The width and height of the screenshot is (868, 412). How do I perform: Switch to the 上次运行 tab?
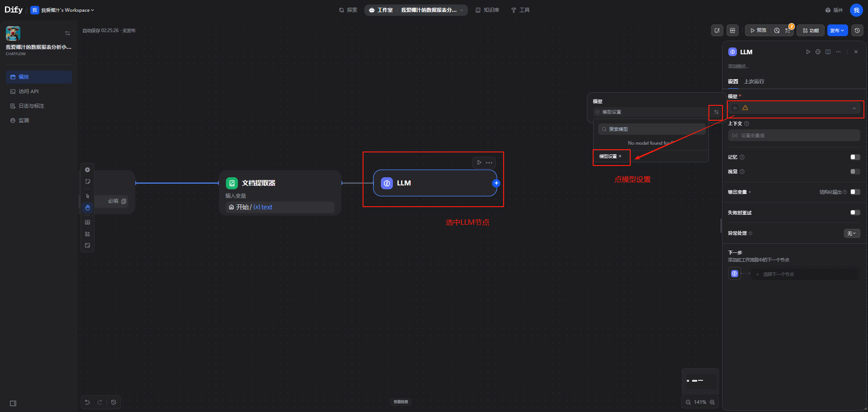point(754,81)
